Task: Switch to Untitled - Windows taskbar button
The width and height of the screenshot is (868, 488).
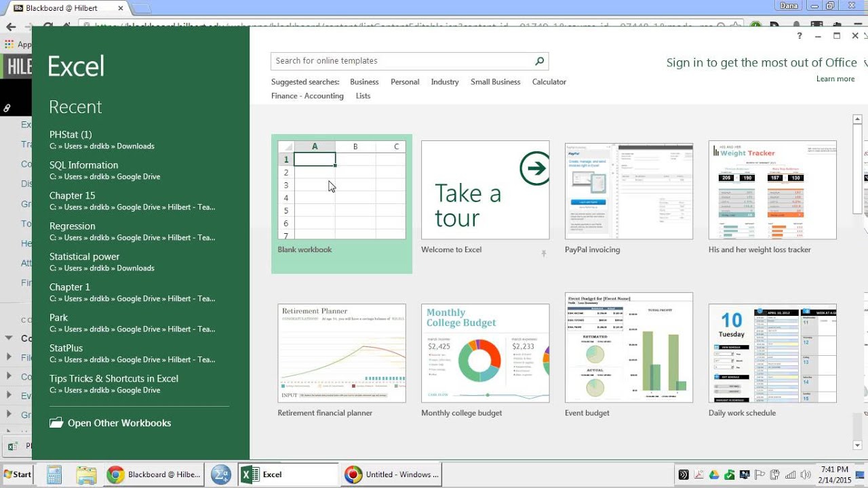Action: pyautogui.click(x=391, y=474)
